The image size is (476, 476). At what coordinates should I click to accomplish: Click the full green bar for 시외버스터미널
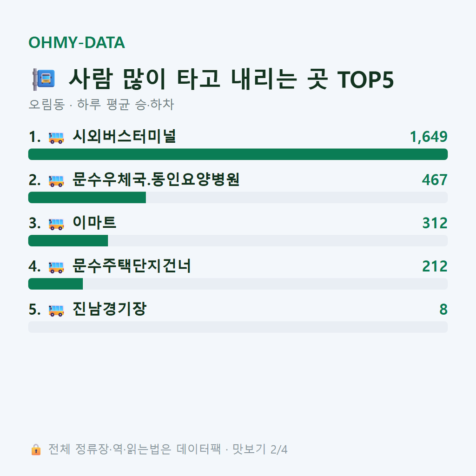pyautogui.click(x=238, y=154)
